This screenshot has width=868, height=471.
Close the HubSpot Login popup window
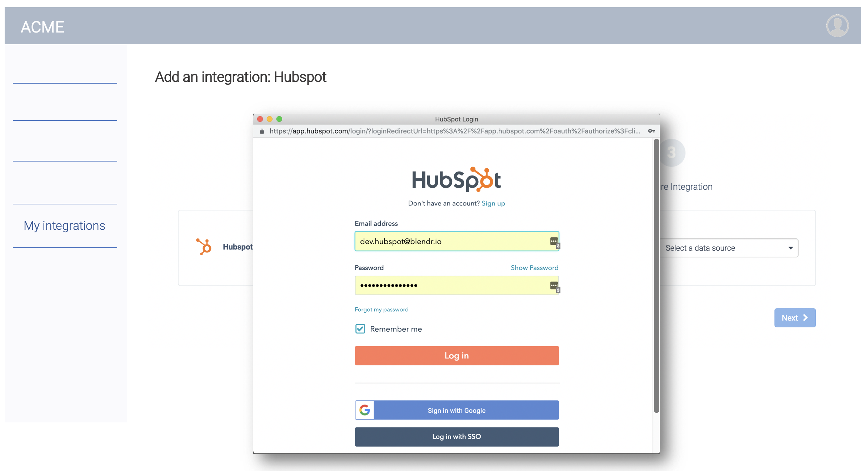click(x=260, y=119)
